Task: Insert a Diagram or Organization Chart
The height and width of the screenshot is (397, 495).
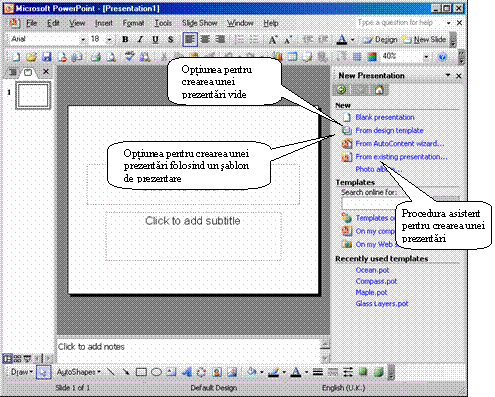Action: (x=201, y=372)
